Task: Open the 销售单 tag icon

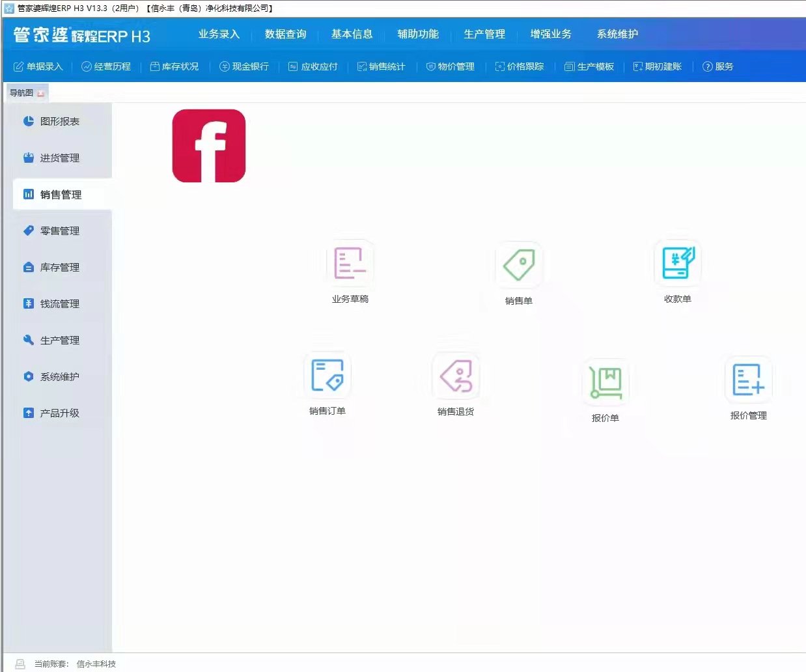Action: point(519,265)
